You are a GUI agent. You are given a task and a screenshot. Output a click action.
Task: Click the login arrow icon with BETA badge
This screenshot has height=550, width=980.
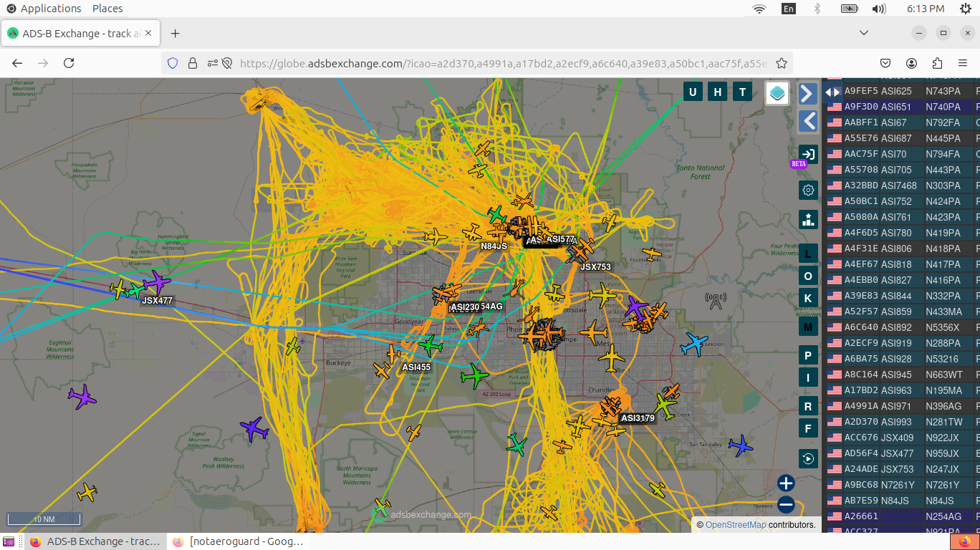point(808,154)
